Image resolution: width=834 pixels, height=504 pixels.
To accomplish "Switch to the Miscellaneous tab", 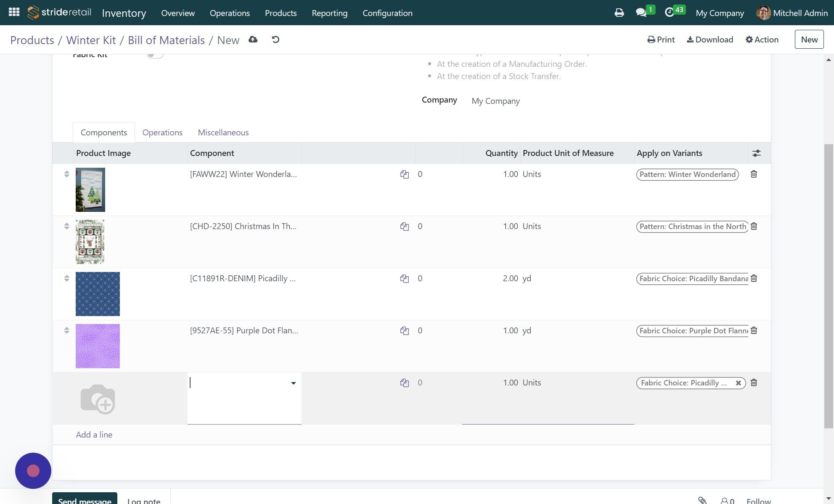I will [x=223, y=132].
